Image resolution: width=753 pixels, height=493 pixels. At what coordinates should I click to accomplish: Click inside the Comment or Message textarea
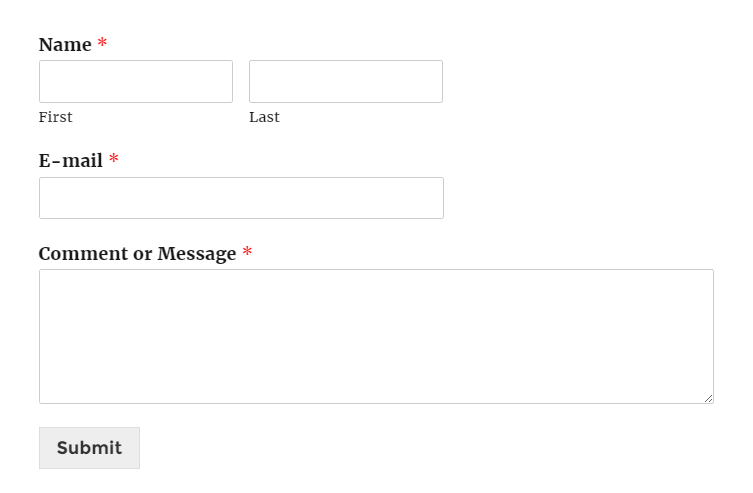click(x=376, y=336)
